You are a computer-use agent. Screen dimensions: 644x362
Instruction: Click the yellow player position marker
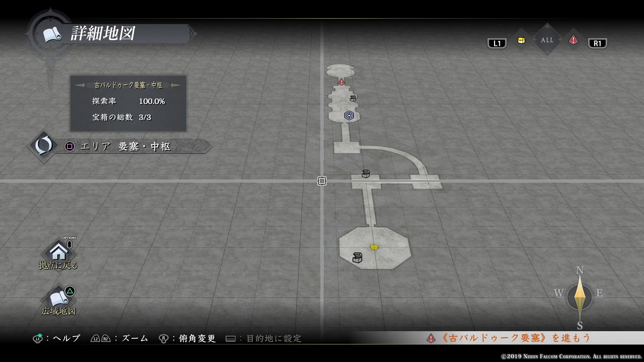tap(374, 247)
